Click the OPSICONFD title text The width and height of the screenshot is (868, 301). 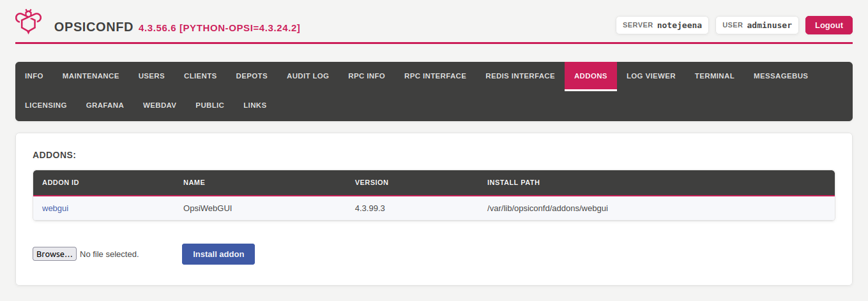click(94, 27)
